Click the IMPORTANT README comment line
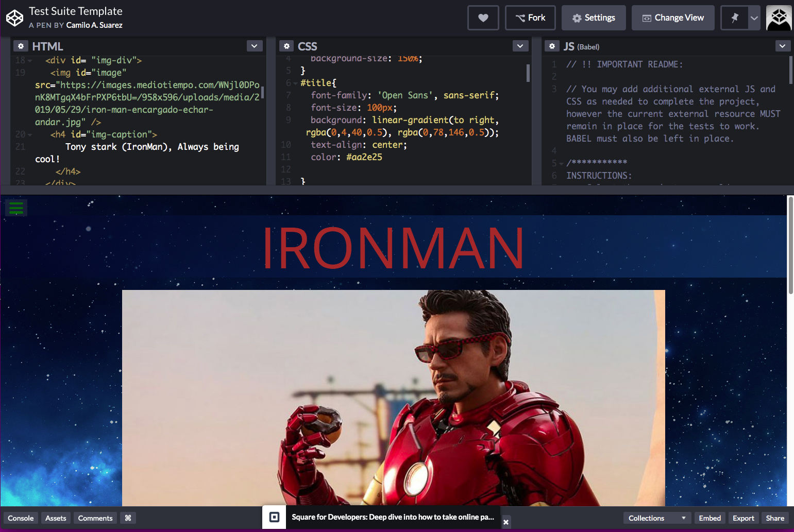Screen dimensions: 794x532 click(624, 64)
